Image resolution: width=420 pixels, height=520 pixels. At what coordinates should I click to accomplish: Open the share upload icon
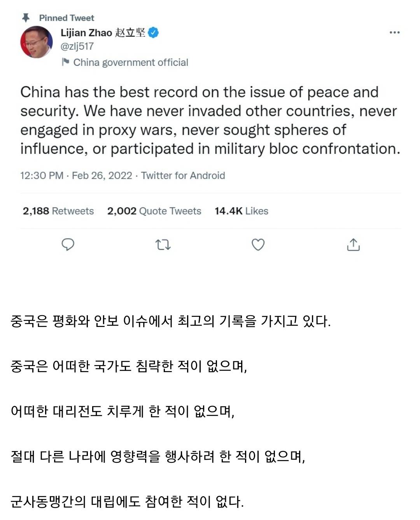click(x=353, y=244)
